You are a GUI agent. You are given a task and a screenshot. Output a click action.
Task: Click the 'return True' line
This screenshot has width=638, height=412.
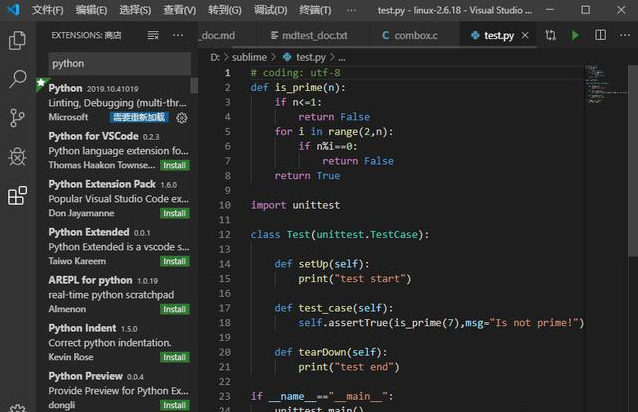pyautogui.click(x=307, y=176)
